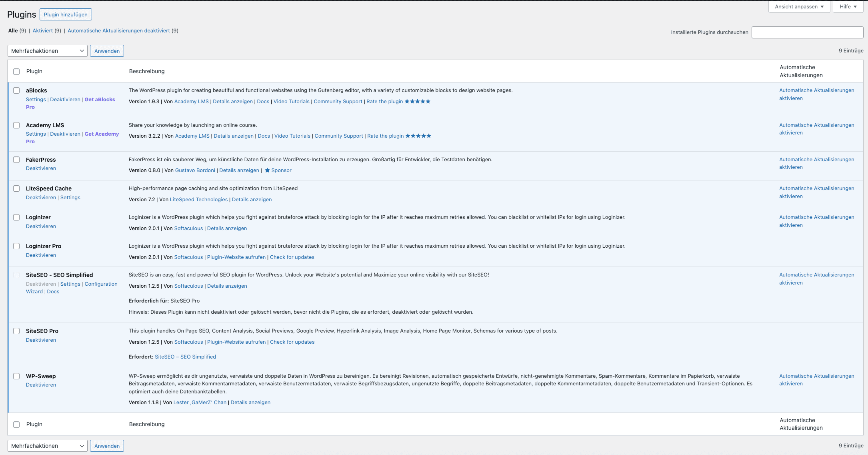Check the Loginizer Pro plugin checkbox
Viewport: 868px width, 455px height.
[x=16, y=246]
